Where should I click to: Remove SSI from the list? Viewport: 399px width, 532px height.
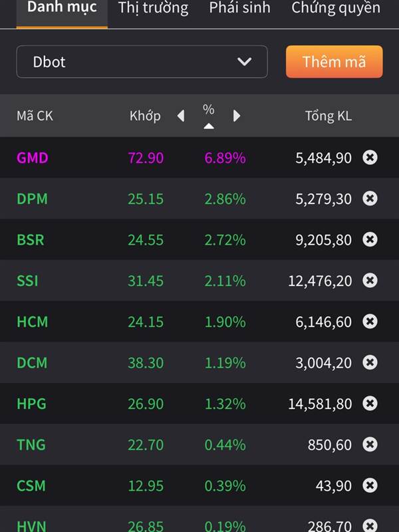(370, 281)
